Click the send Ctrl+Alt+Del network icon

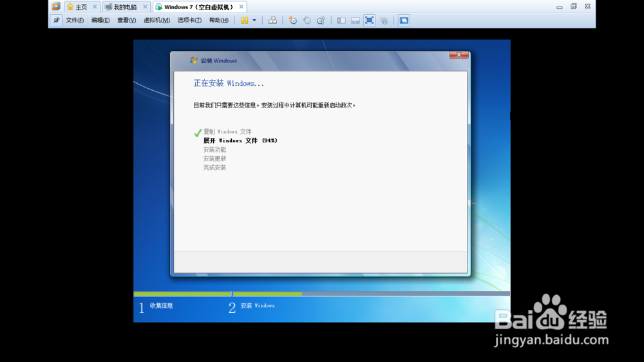(x=272, y=20)
